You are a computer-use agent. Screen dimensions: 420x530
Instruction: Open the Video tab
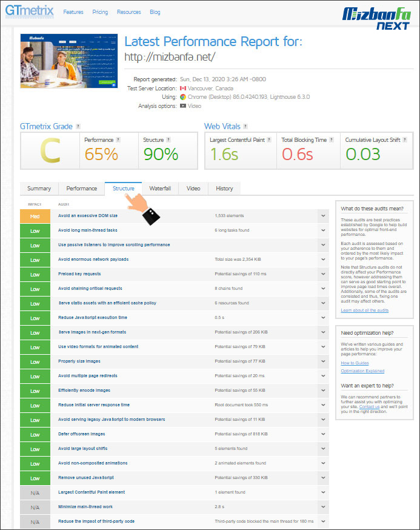[x=193, y=188]
